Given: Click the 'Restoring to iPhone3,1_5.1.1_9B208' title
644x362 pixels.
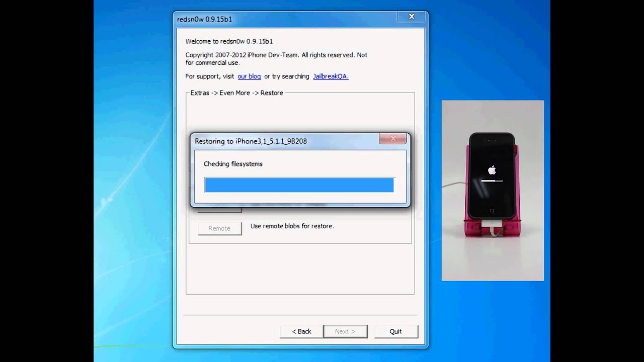Looking at the screenshot, I should click(251, 141).
